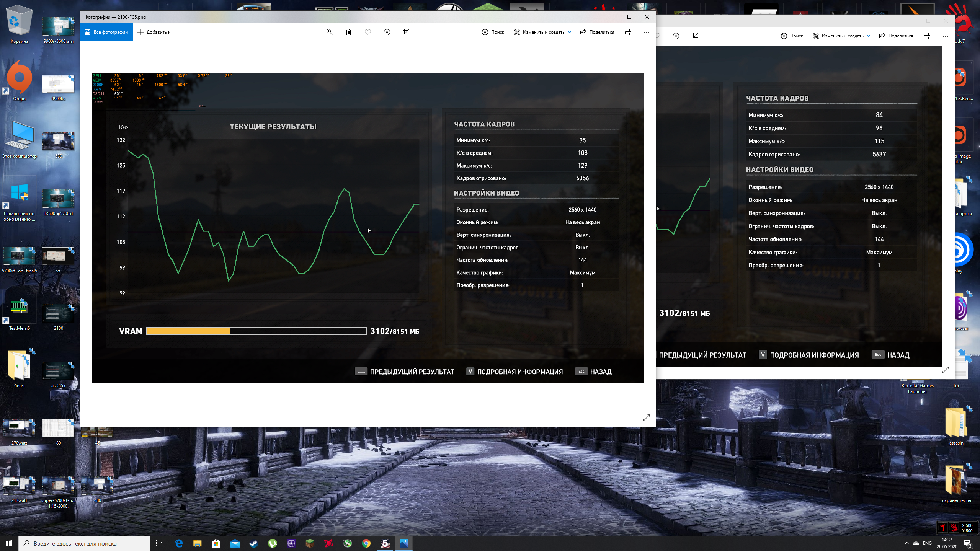Add photo to favorites with heart icon
The width and height of the screenshot is (980, 551).
[x=367, y=32]
